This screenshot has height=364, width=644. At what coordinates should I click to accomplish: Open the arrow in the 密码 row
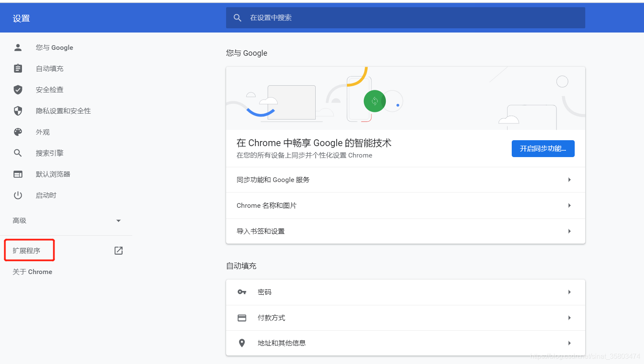[570, 292]
